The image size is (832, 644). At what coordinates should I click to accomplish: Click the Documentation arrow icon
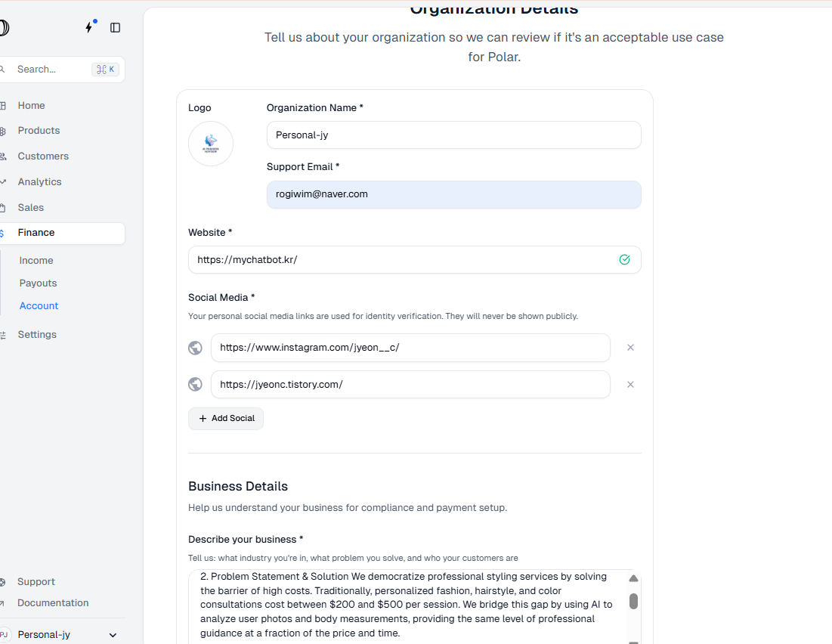point(2,603)
